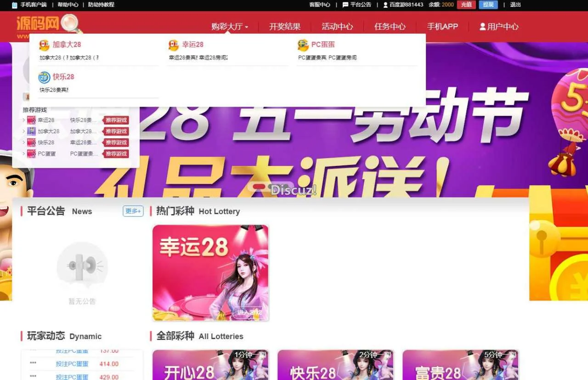Image resolution: width=588 pixels, height=380 pixels.
Task: Expand the 幸运28 recommended game row arrow
Action: (x=24, y=120)
